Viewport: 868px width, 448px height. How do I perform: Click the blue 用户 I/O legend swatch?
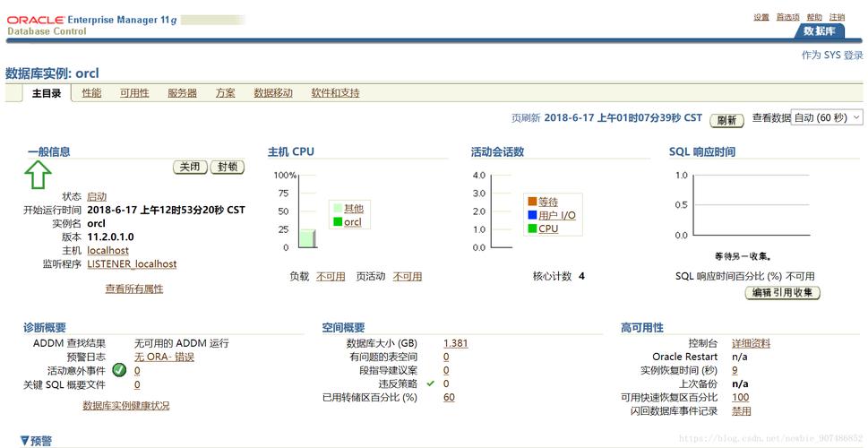tap(533, 215)
